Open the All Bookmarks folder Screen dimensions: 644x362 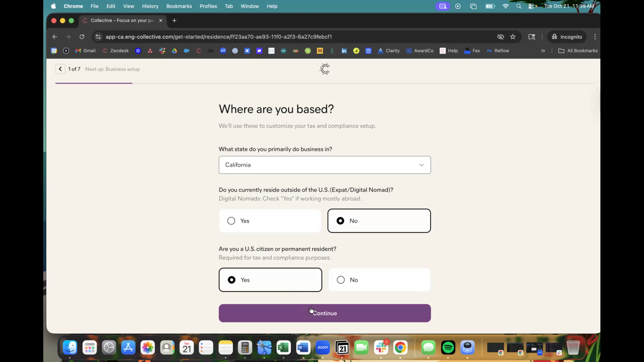pyautogui.click(x=578, y=51)
